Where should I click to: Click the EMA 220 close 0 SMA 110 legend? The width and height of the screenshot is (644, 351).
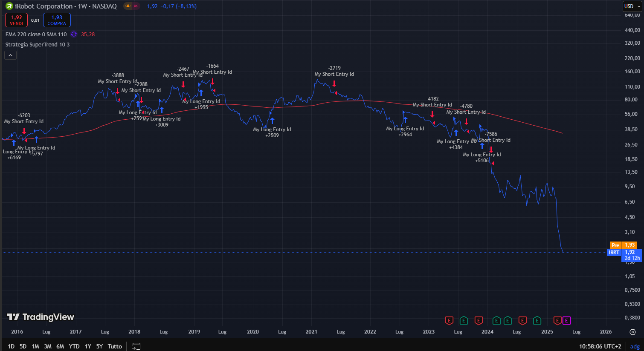(36, 34)
